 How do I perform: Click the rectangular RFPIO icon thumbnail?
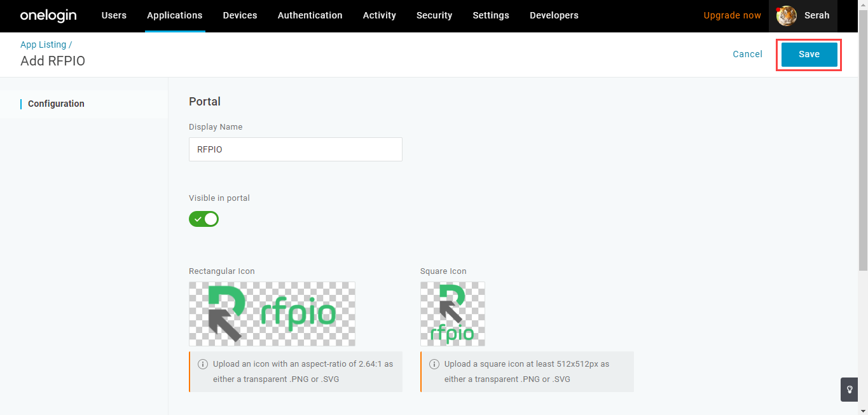tap(272, 314)
